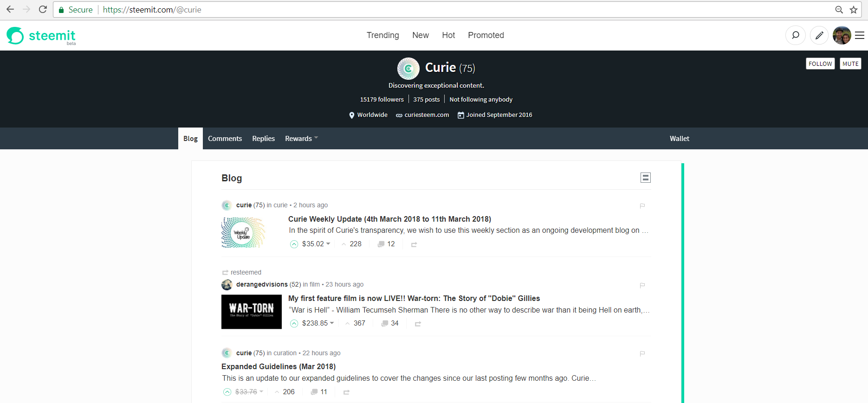This screenshot has height=403, width=868.
Task: Upvote the War-torn film post
Action: (x=294, y=323)
